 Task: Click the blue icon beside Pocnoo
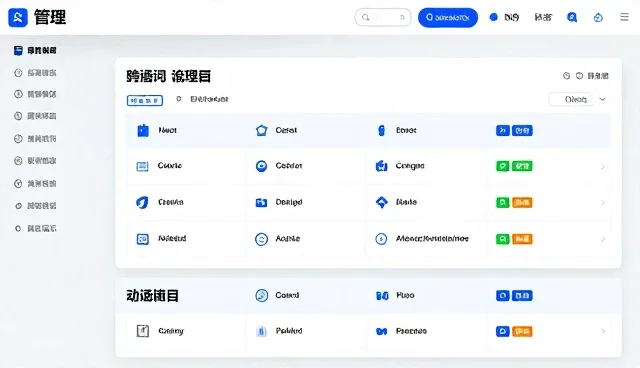click(x=382, y=331)
